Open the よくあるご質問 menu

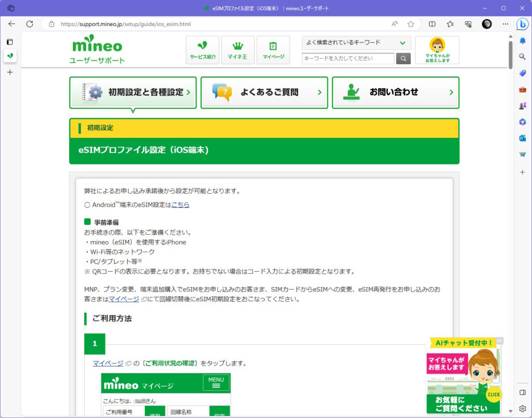[264, 92]
